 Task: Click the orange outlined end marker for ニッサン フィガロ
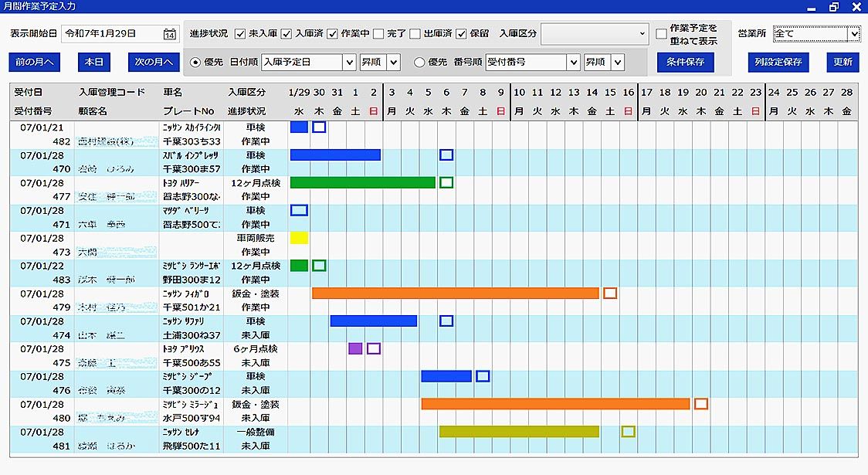(x=610, y=293)
